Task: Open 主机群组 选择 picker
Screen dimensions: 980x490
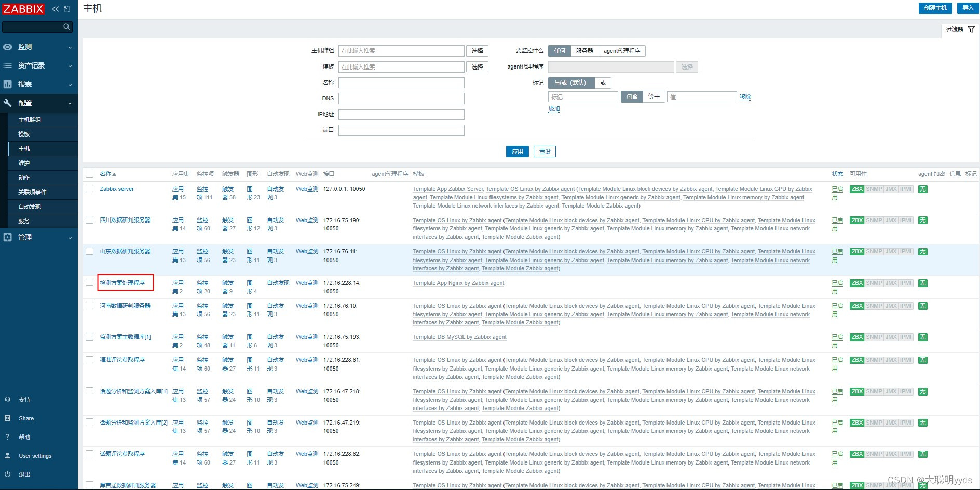Action: tap(478, 51)
